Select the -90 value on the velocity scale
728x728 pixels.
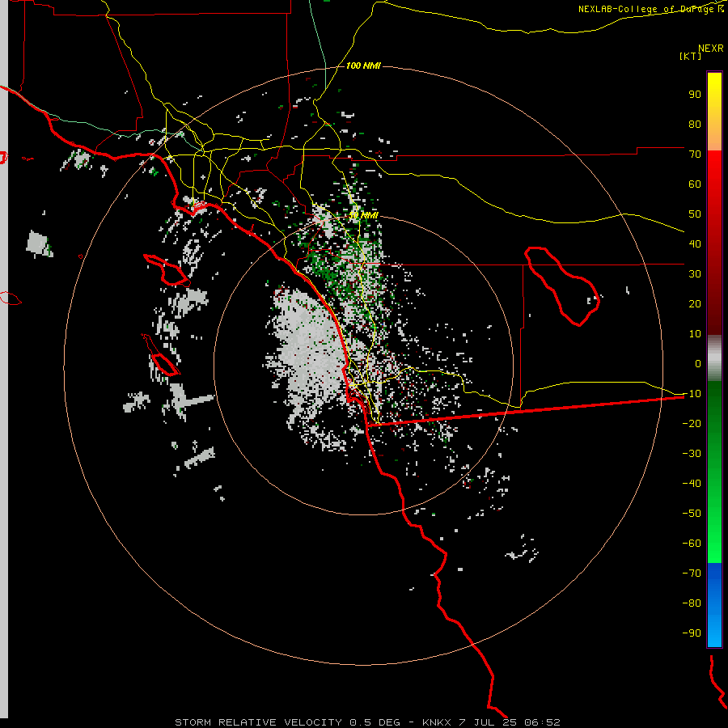(692, 633)
